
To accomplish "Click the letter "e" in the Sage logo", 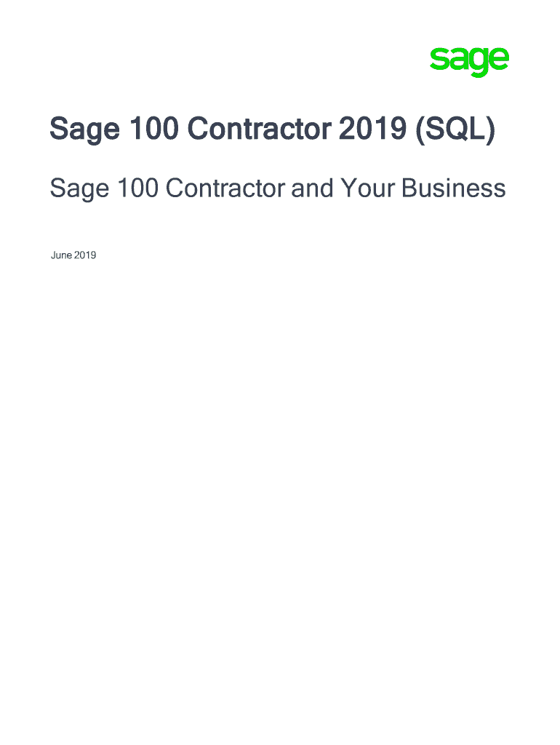I will pos(498,61).
